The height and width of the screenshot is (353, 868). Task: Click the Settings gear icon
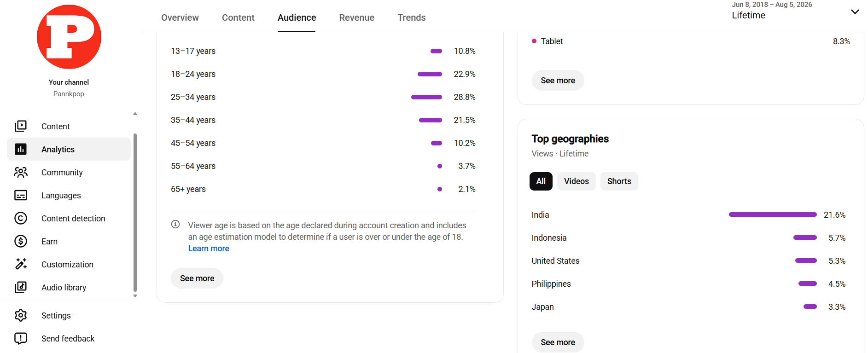[x=21, y=315]
